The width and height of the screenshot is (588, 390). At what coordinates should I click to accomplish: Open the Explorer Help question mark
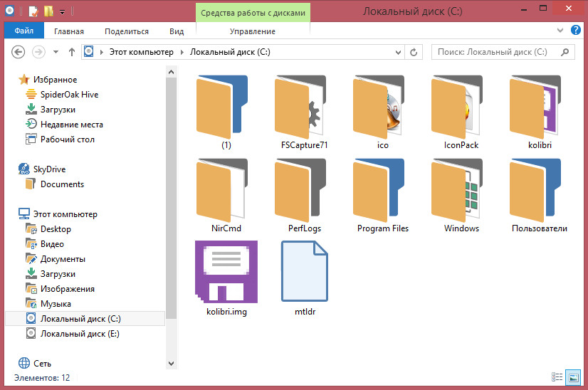[x=575, y=30]
